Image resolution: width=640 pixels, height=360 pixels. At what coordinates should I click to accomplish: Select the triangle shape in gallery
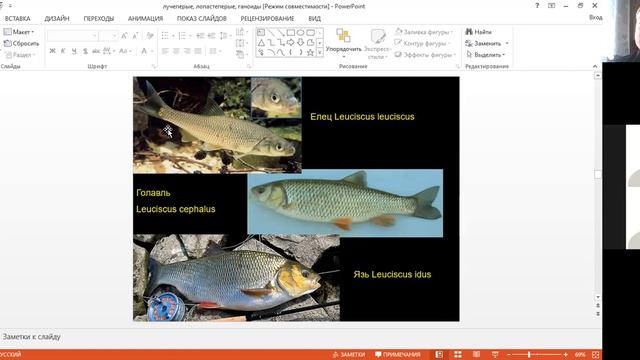261,42
